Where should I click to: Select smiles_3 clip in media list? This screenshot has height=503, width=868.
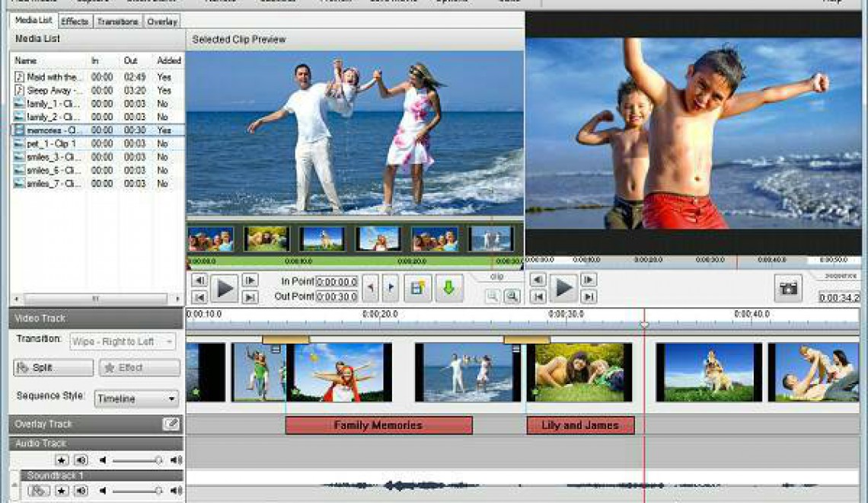tap(97, 157)
